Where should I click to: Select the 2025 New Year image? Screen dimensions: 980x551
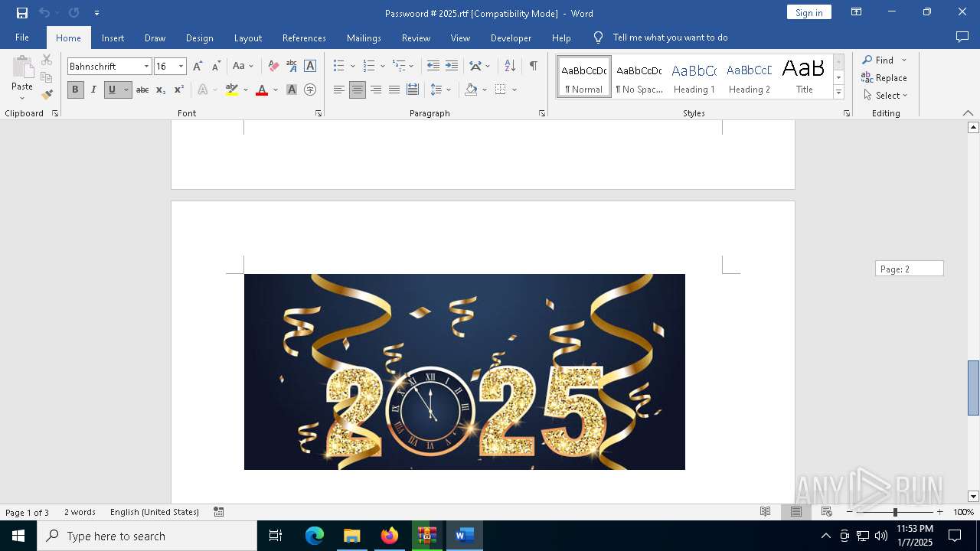[465, 372]
